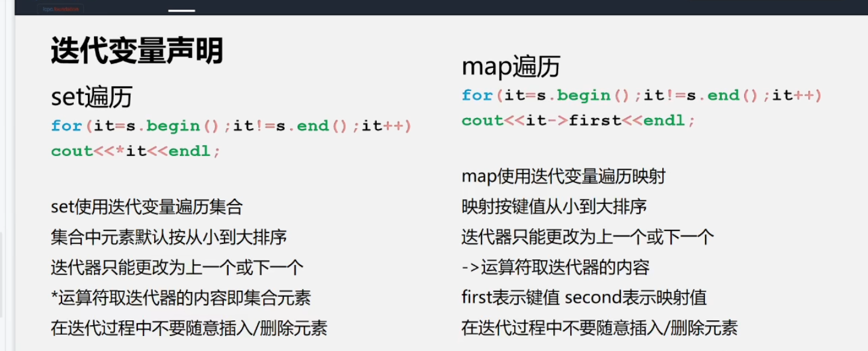Click the line map使用迭代变量遍历映射
Screen dimensions: 868x351
tap(563, 176)
